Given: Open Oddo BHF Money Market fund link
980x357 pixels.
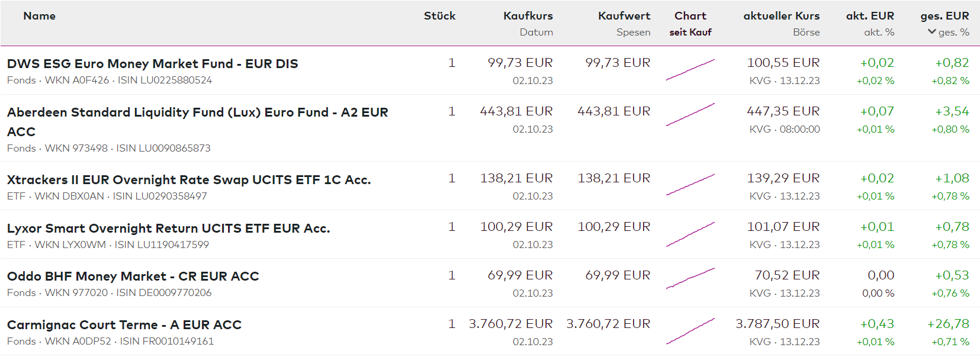Looking at the screenshot, I should point(133,276).
